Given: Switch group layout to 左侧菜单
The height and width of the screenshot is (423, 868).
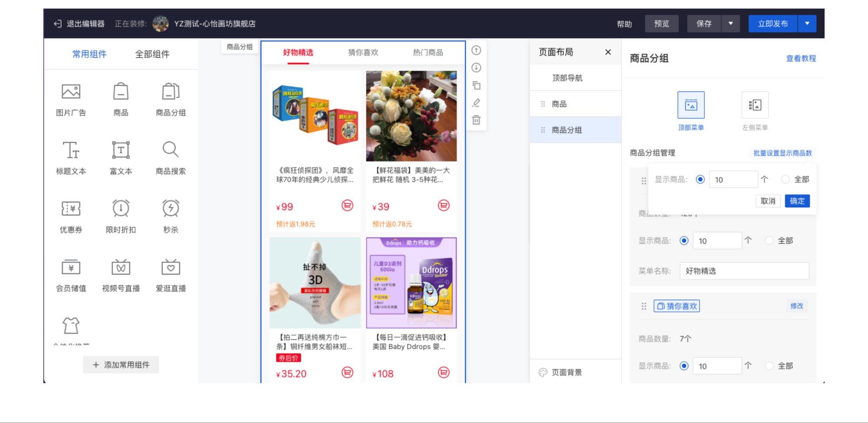Looking at the screenshot, I should [x=755, y=105].
